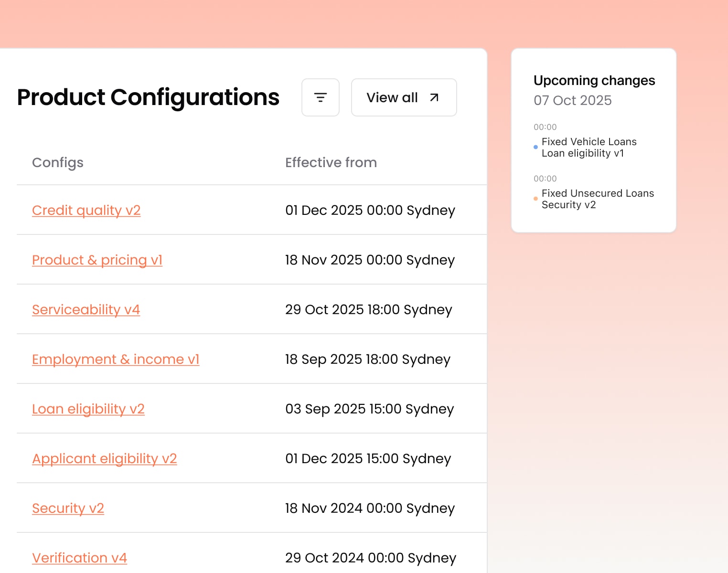Click the 07 Oct 2025 date in Upcoming changes

point(572,100)
